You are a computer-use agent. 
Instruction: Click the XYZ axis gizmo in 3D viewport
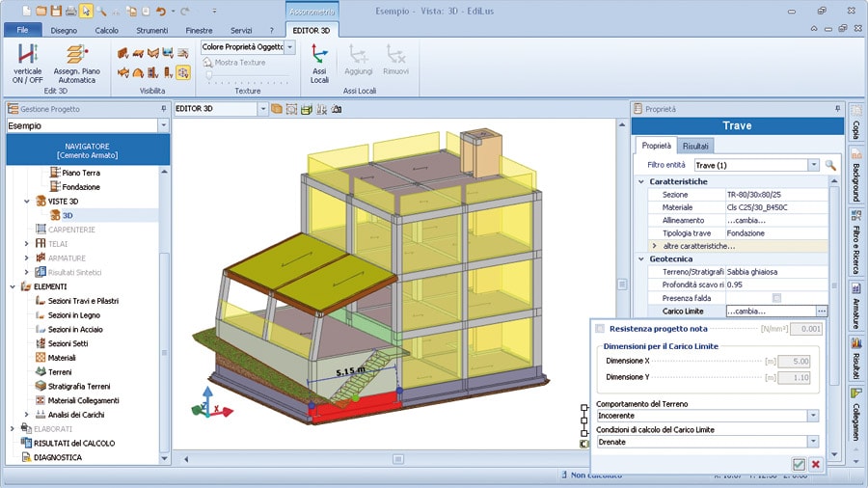[211, 403]
